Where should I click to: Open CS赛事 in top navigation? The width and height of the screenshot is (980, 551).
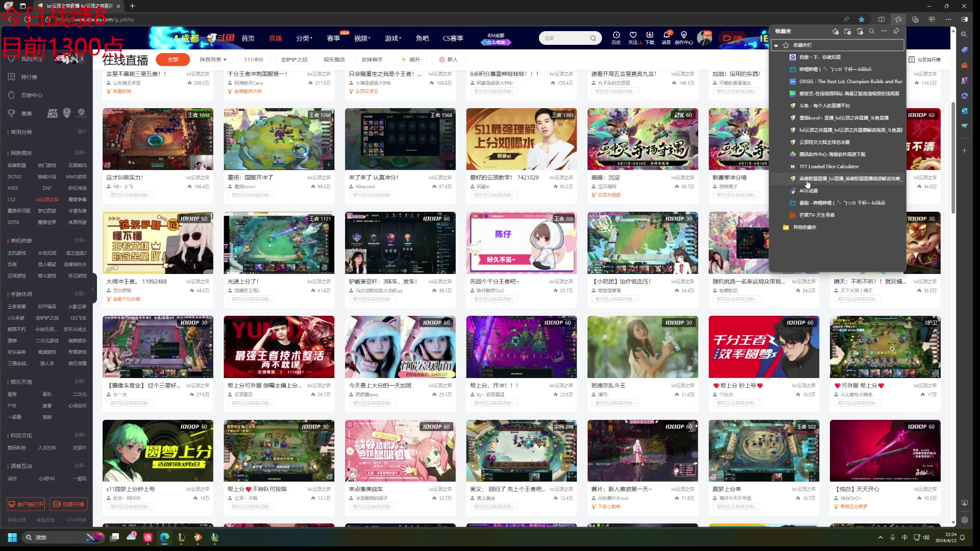(453, 38)
